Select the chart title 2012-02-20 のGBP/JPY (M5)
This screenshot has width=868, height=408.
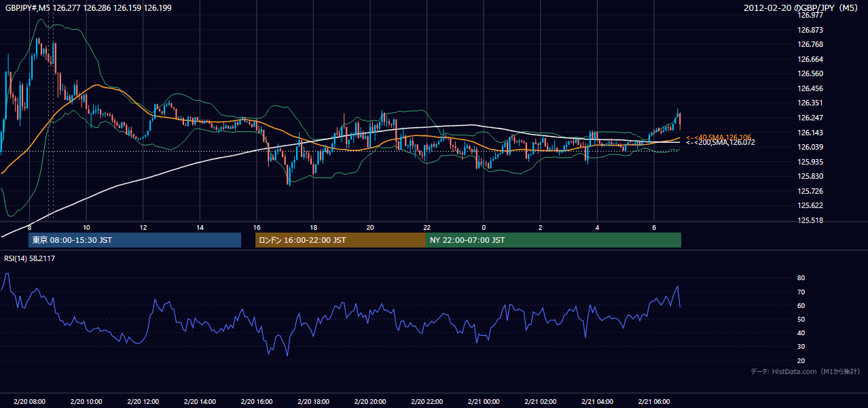click(802, 7)
